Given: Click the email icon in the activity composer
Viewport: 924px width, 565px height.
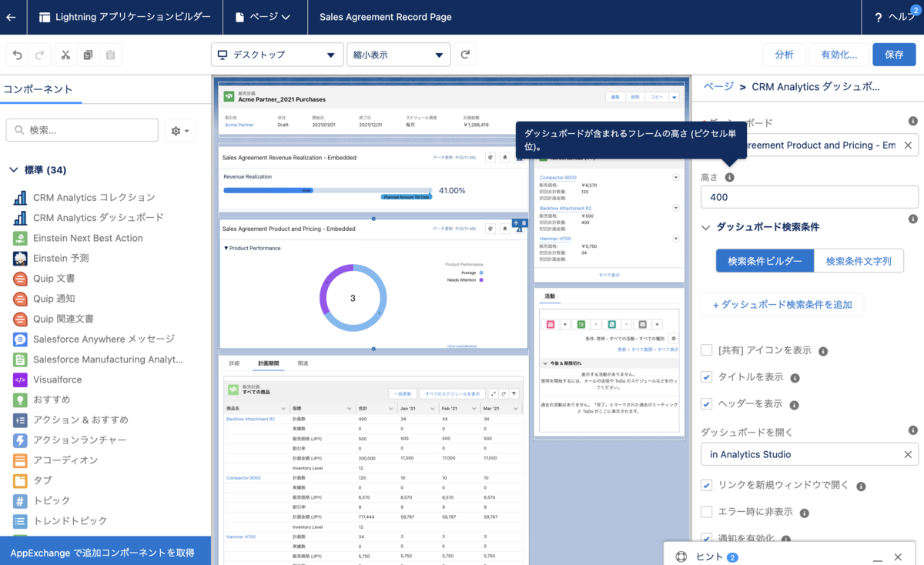Looking at the screenshot, I should [642, 324].
